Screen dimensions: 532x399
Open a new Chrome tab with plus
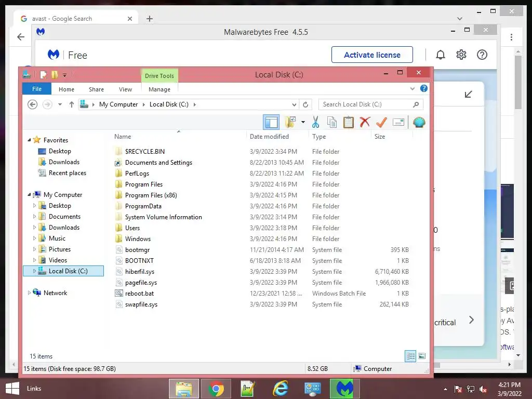150,19
